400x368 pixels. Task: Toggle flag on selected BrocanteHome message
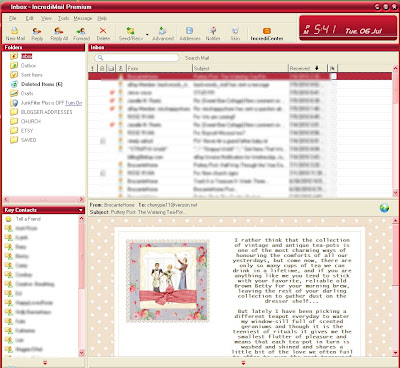[333, 76]
